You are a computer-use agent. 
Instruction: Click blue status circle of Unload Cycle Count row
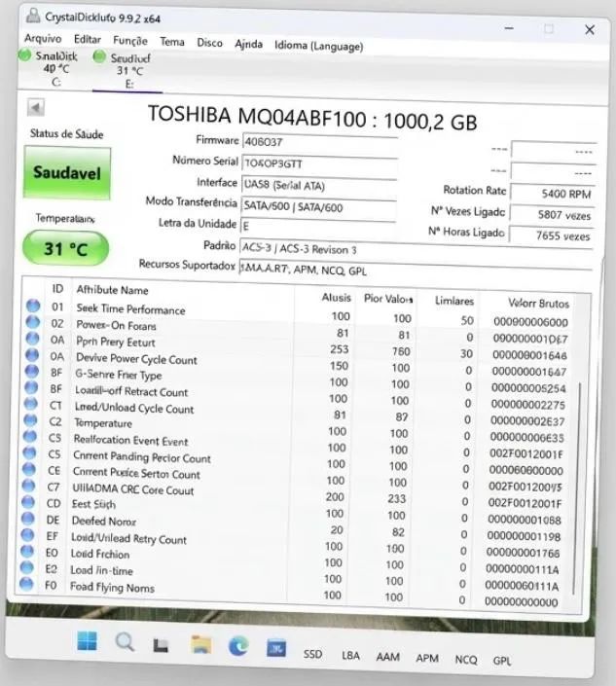30,404
